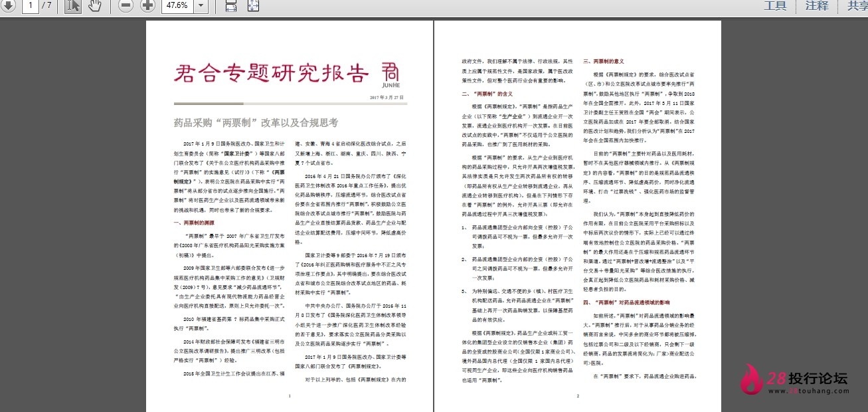
Task: Open the 注释 (Comment) pane
Action: [817, 5]
